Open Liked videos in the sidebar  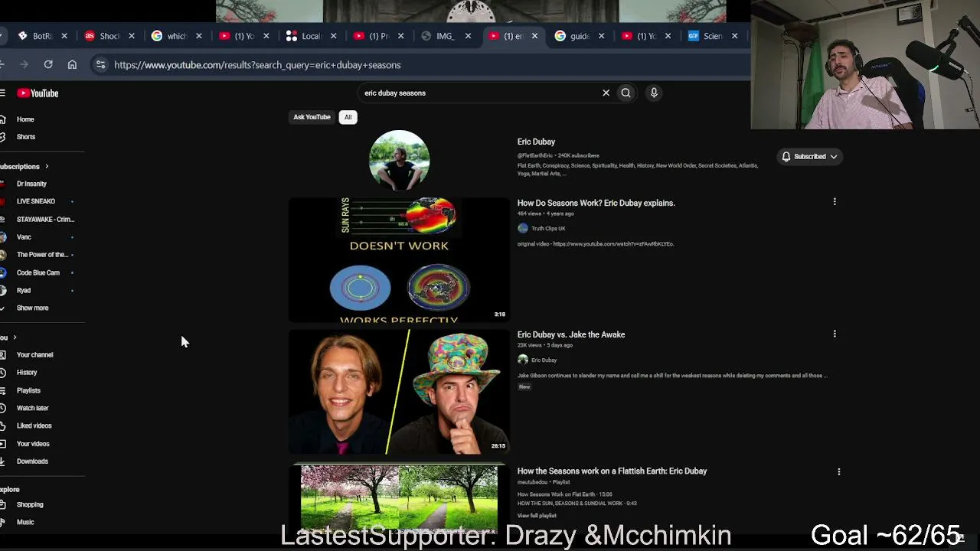(x=34, y=425)
